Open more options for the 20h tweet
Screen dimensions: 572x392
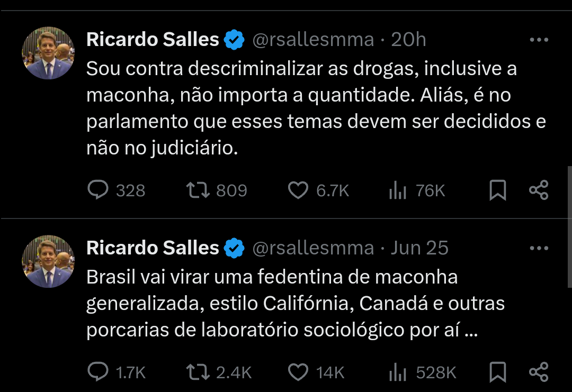pyautogui.click(x=539, y=40)
